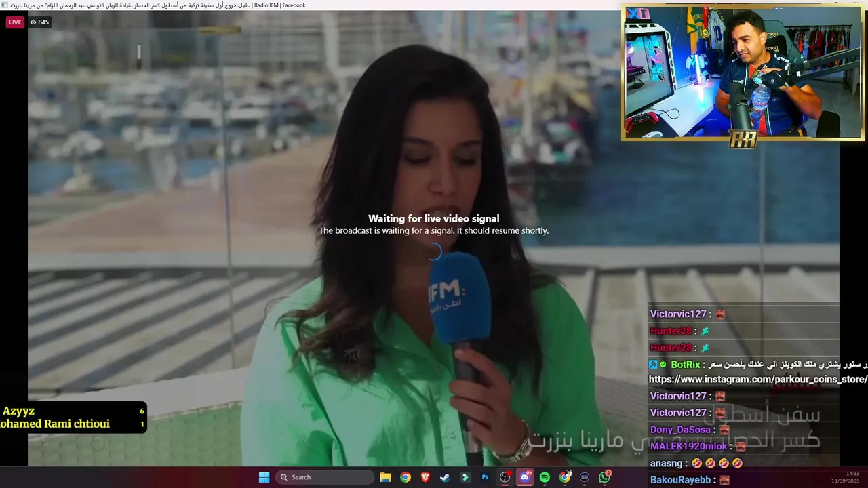This screenshot has width=868, height=488.
Task: Click the red LIVE badge
Action: click(15, 22)
